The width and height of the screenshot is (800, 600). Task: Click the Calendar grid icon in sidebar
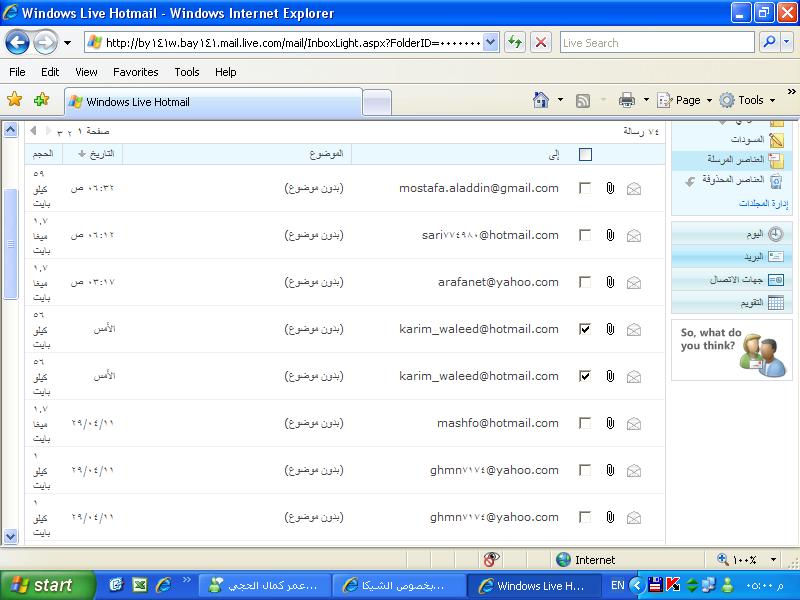[x=776, y=303]
